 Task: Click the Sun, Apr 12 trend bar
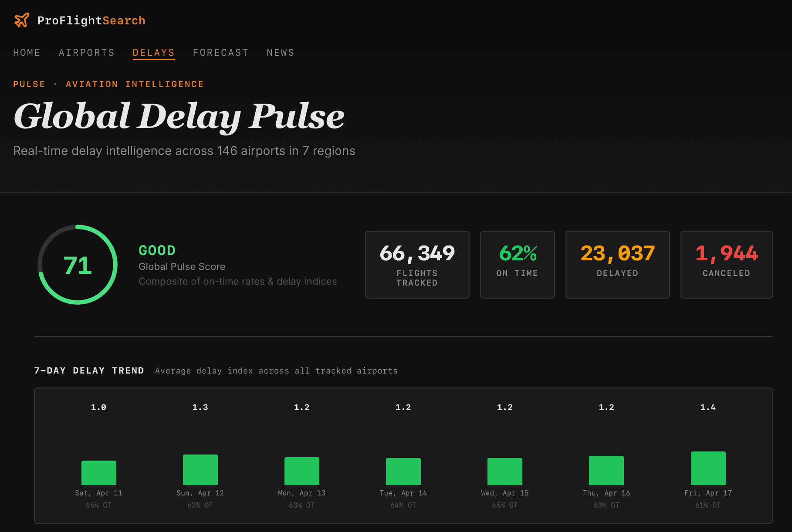point(200,470)
